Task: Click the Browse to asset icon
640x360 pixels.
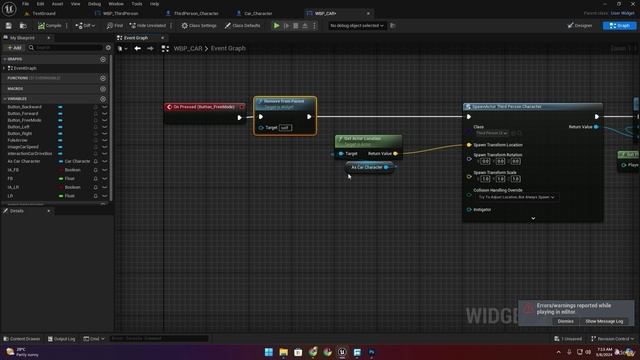Action: pyautogui.click(x=23, y=26)
